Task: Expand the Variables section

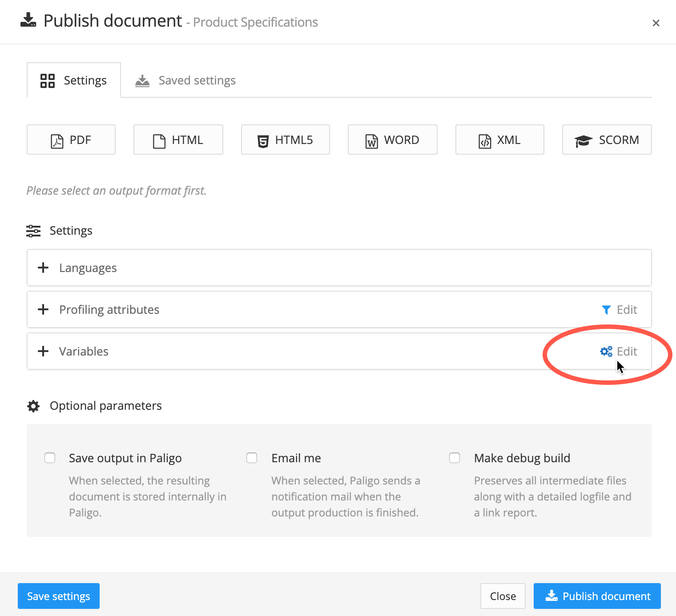Action: click(43, 352)
